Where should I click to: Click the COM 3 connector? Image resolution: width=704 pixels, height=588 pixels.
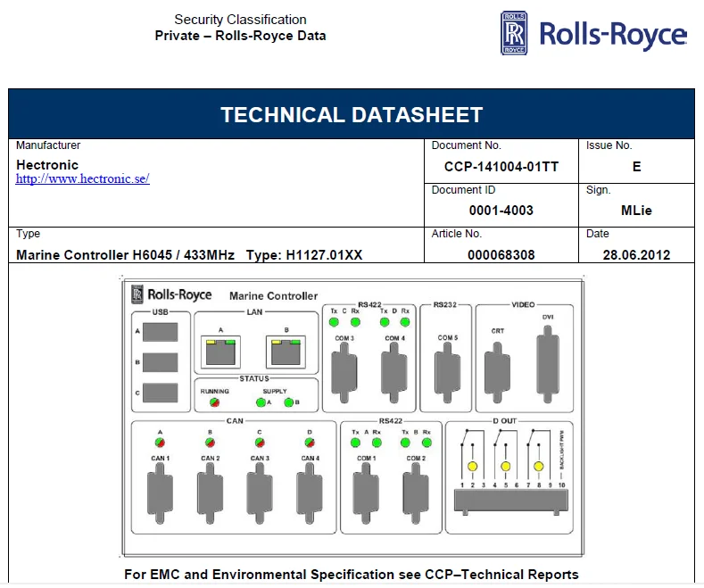(x=344, y=373)
